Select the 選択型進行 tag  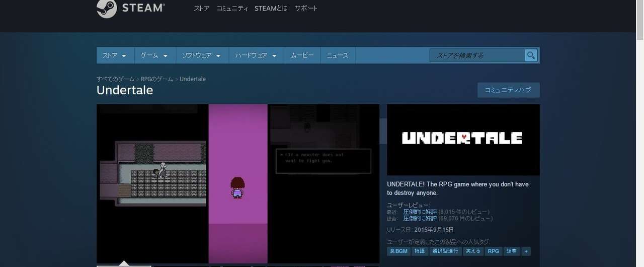[445, 251]
